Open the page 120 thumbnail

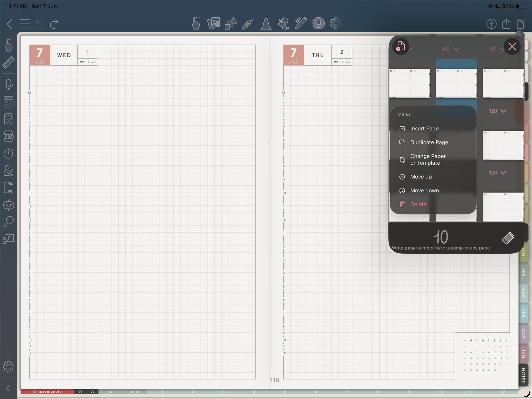click(503, 145)
